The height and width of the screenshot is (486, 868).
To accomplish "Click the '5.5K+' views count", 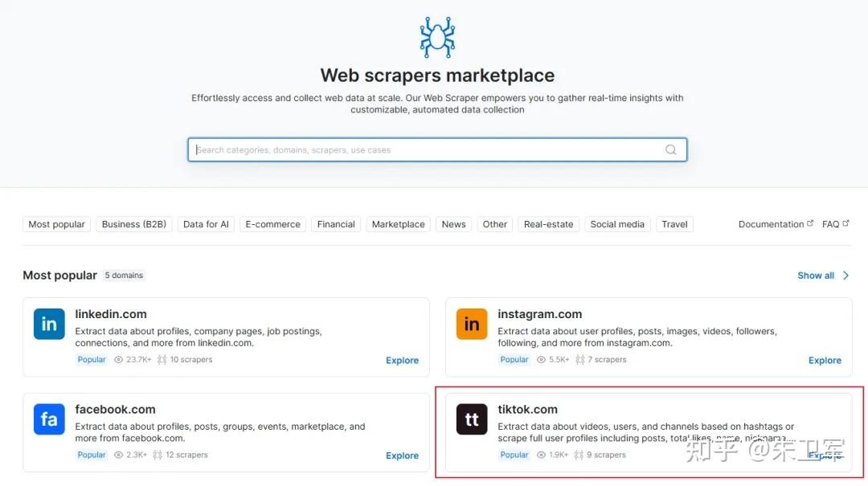I will 559,359.
